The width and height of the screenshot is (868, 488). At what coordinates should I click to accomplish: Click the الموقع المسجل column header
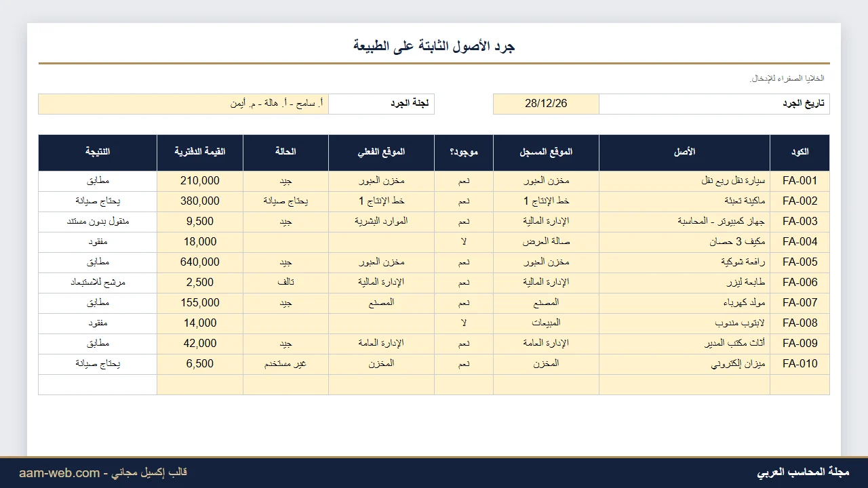click(546, 152)
